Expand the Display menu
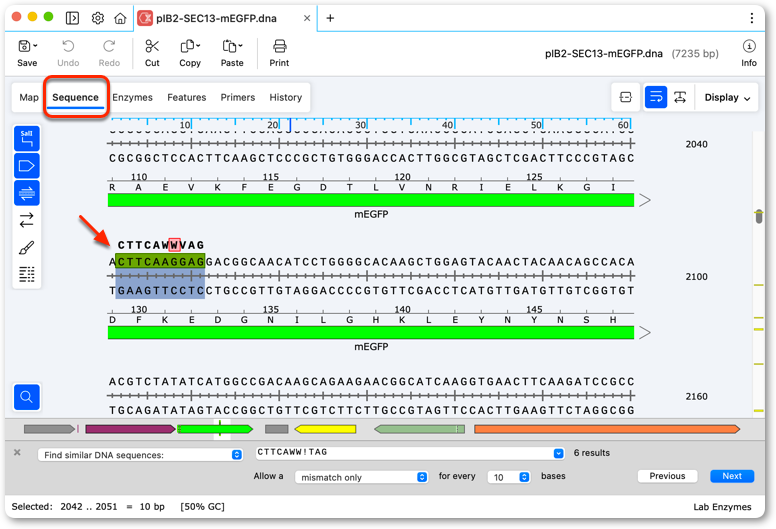Image resolution: width=776 pixels, height=529 pixels. (727, 97)
